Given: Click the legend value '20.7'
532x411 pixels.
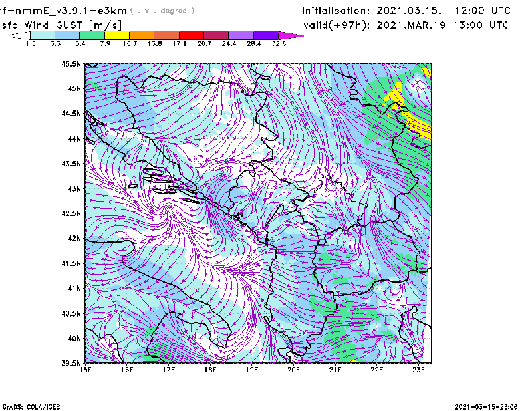Looking at the screenshot, I should coord(204,43).
